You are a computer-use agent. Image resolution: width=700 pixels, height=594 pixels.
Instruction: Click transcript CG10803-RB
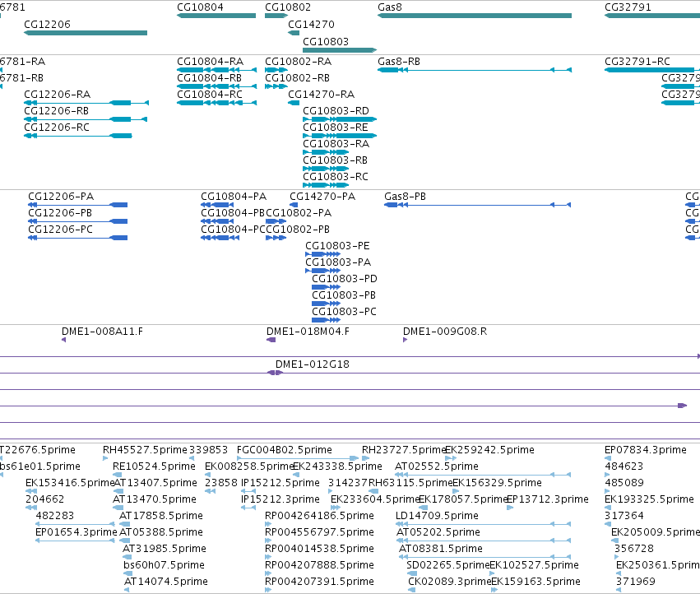pos(326,169)
